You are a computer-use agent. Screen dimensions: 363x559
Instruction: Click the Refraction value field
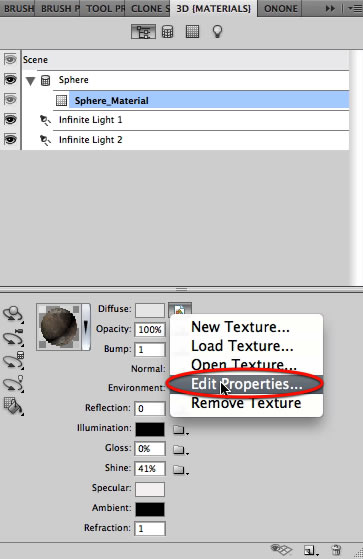pyautogui.click(x=150, y=529)
